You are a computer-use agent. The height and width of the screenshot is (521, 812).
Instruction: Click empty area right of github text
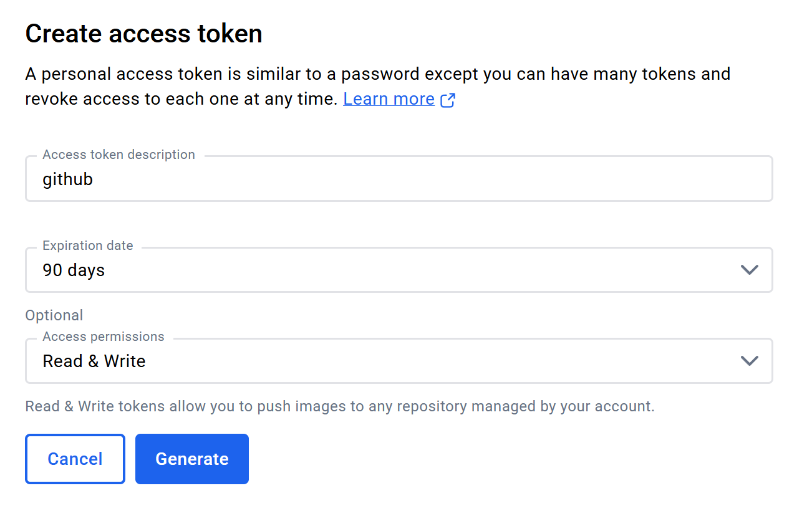point(430,179)
